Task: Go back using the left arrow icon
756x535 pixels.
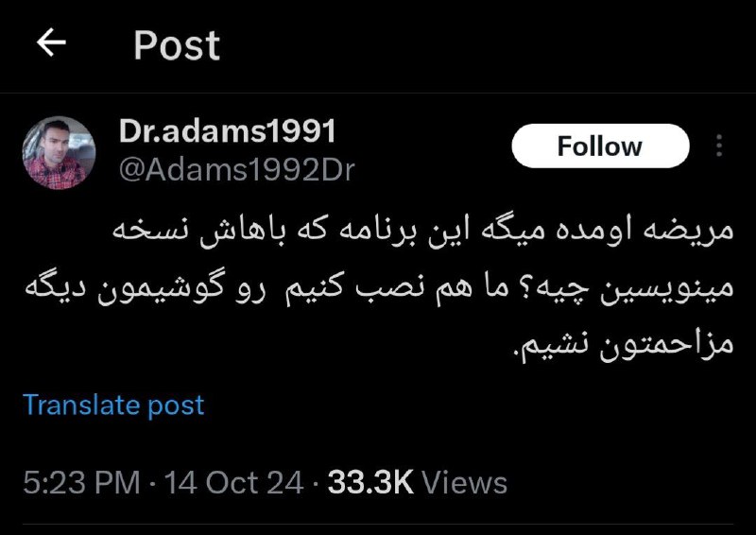Action: tap(51, 43)
